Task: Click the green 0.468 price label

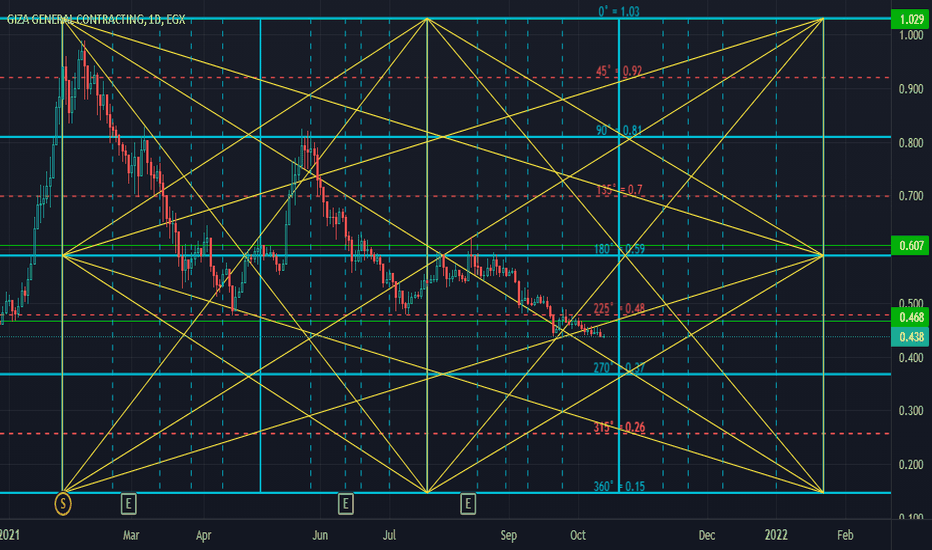Action: pyautogui.click(x=911, y=318)
